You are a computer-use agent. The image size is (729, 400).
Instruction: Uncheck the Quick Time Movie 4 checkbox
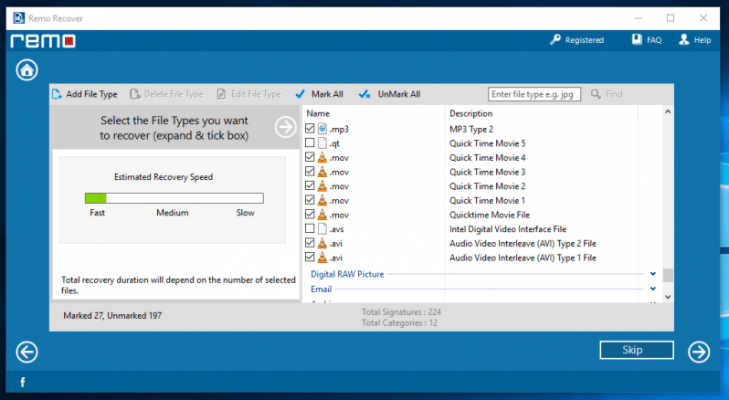310,157
